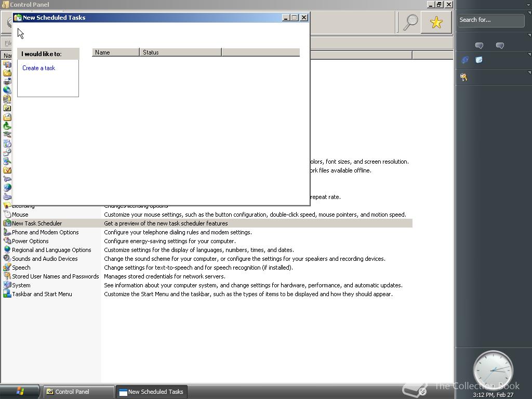Screen dimensions: 532x399
Task: Click the Taskbar and Start Menu icon
Action: (x=7, y=294)
